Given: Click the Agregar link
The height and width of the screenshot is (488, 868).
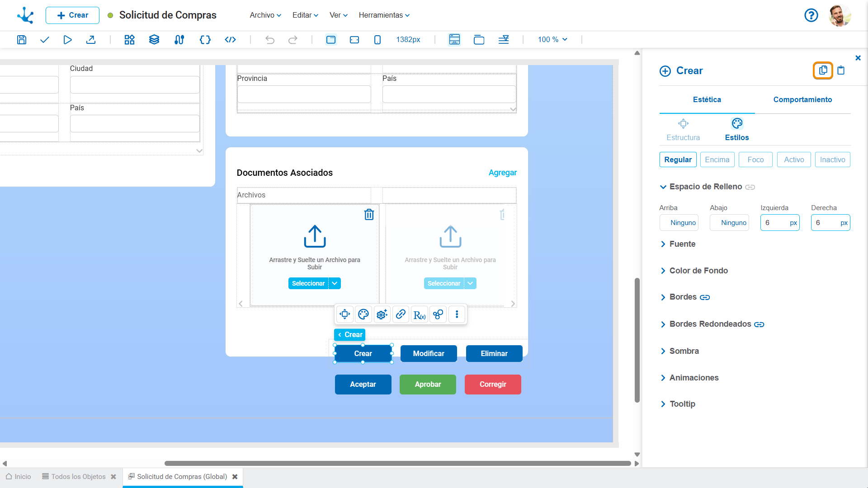Looking at the screenshot, I should coord(502,173).
